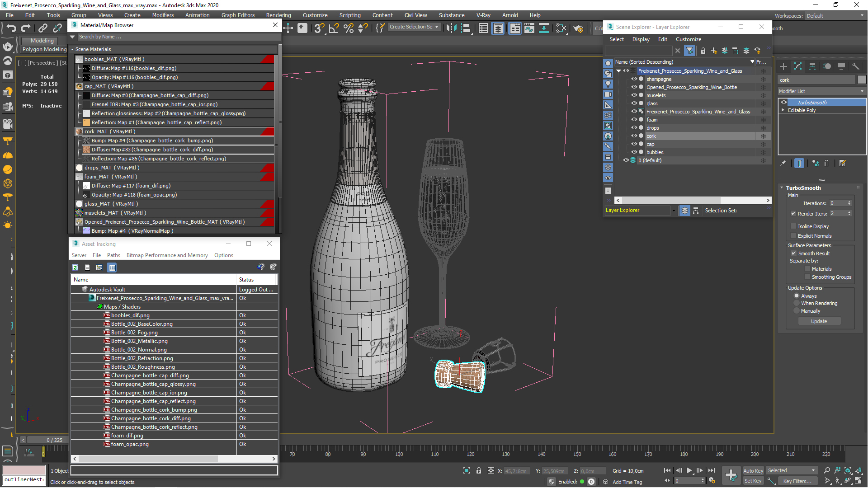Image resolution: width=868 pixels, height=488 pixels.
Task: Open the Rendering menu
Action: [x=278, y=15]
